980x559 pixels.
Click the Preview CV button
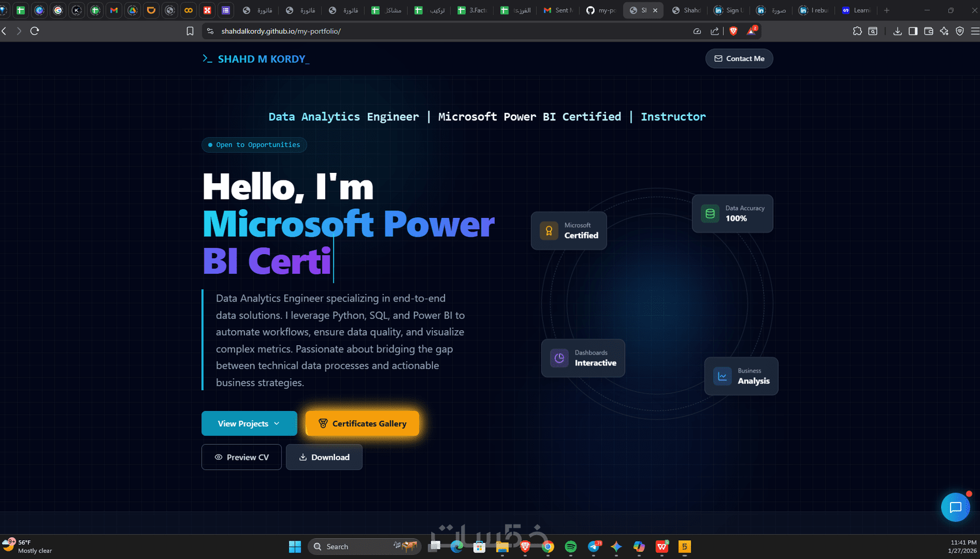point(242,457)
